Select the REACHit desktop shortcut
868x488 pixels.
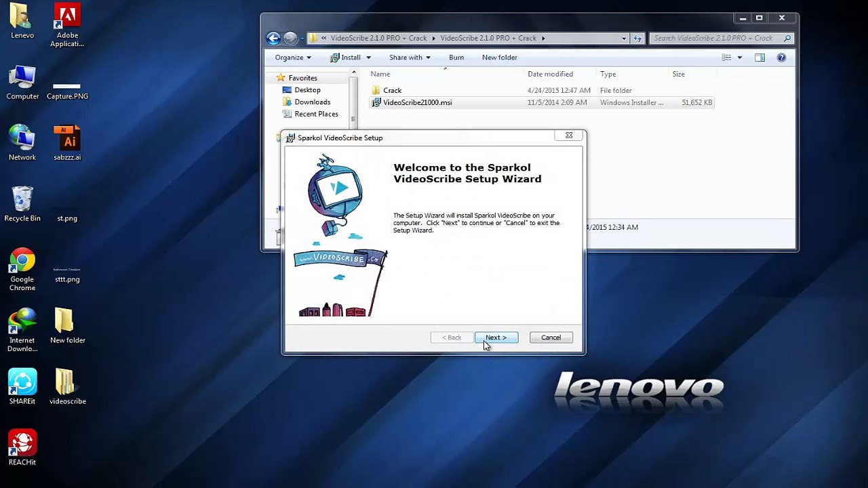[22, 448]
